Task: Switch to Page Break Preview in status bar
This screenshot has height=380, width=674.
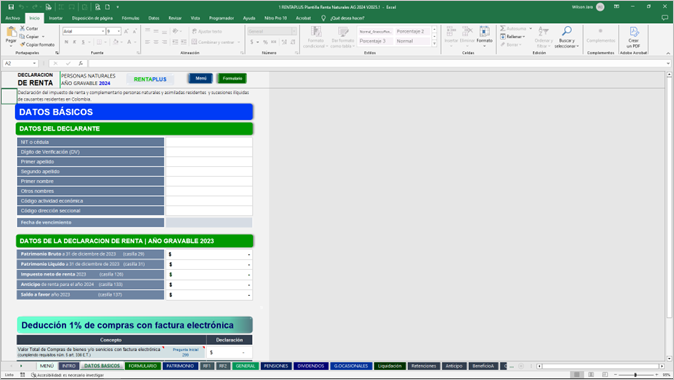Action: (x=605, y=375)
